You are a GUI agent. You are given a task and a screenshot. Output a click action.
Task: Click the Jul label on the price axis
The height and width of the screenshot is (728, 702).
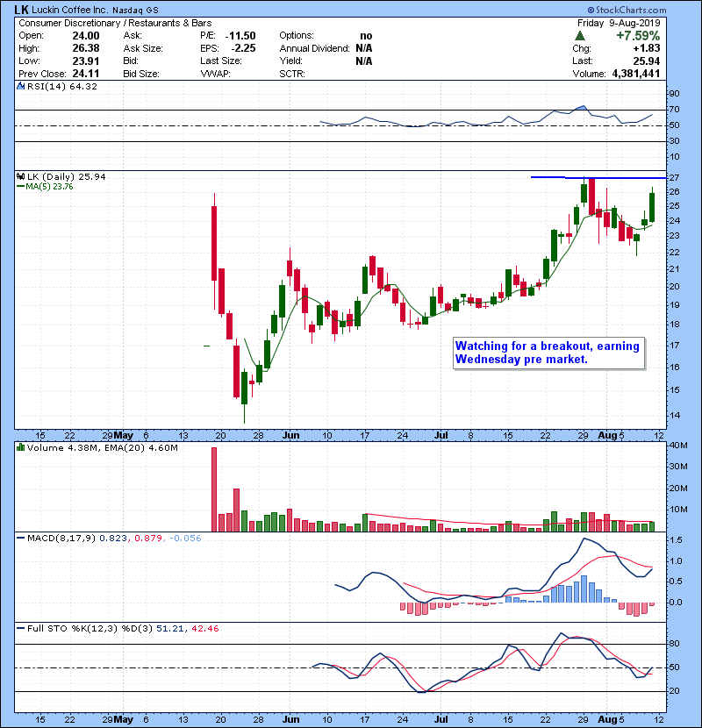(441, 436)
